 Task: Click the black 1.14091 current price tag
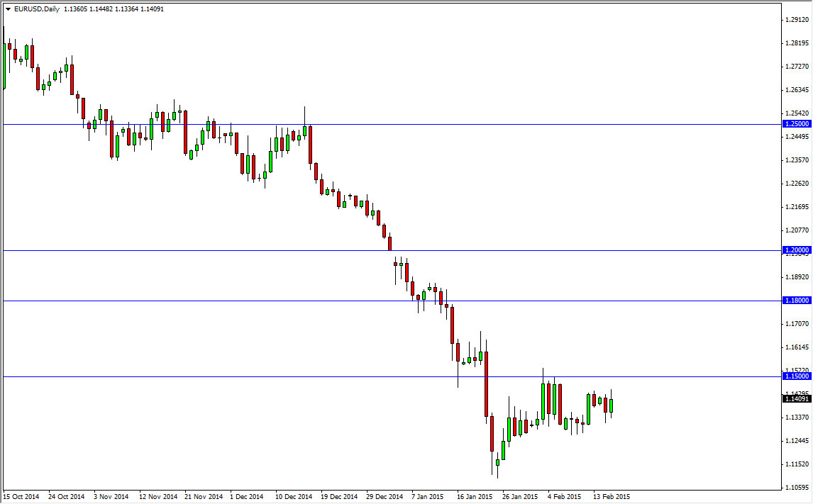tap(797, 400)
